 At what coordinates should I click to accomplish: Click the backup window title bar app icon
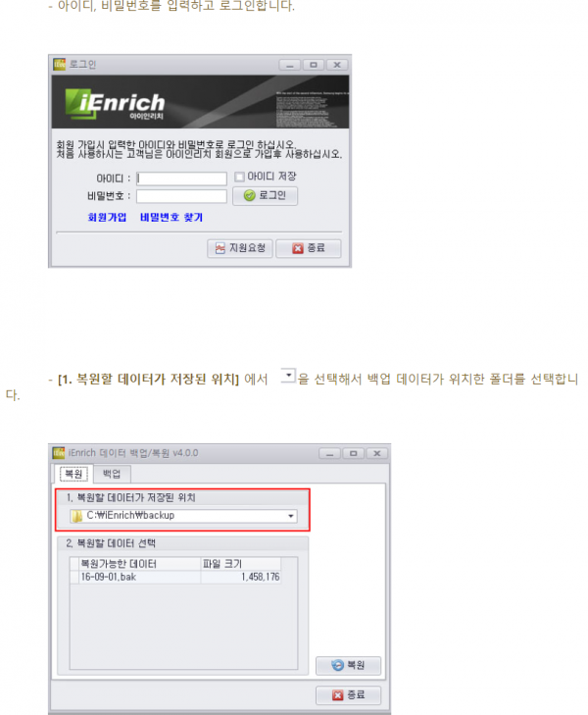[x=58, y=453]
